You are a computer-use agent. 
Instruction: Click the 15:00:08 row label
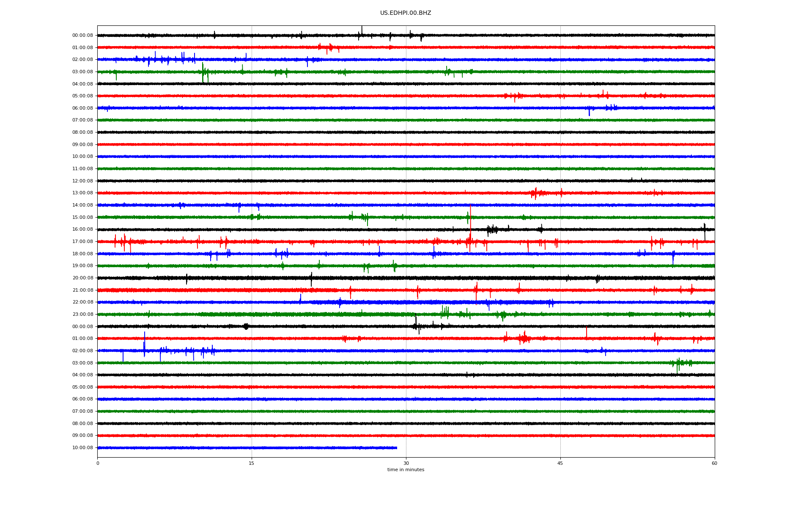pos(82,218)
